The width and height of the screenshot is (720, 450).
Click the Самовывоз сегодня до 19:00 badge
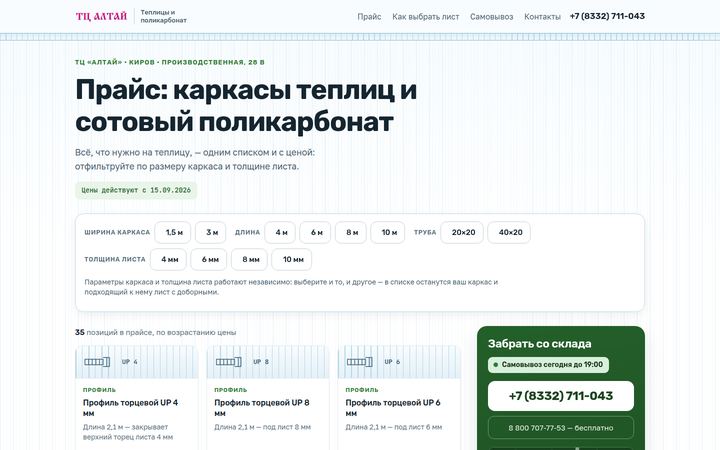point(548,365)
